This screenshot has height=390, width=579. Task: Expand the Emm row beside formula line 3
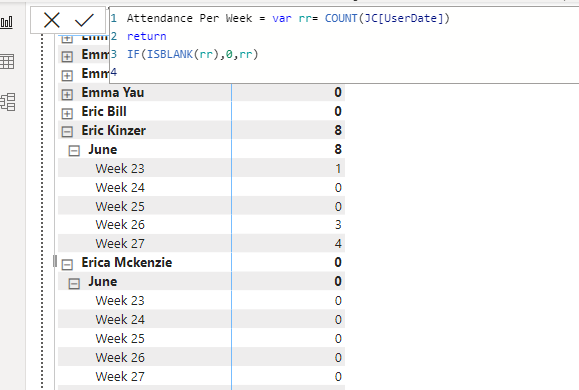coord(67,57)
